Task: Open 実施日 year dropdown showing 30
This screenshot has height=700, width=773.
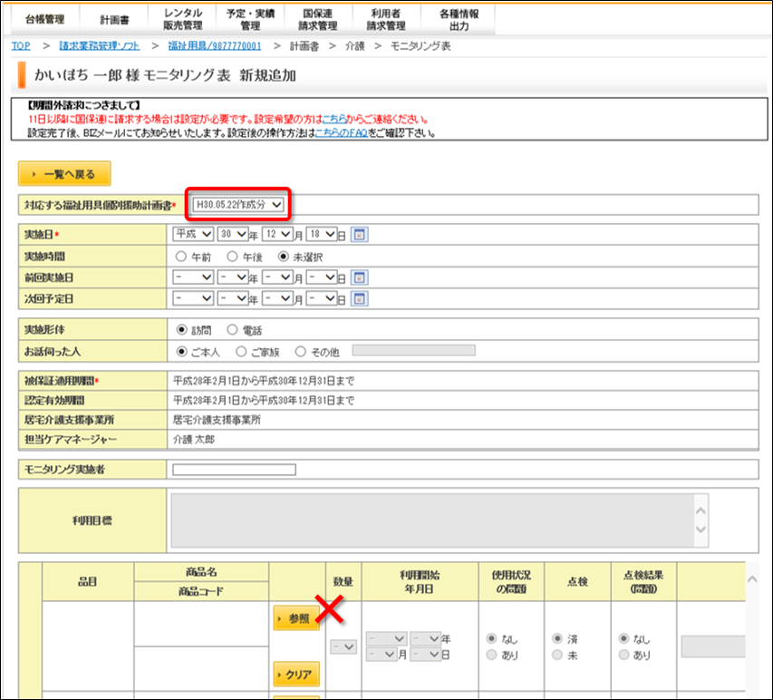Action: point(233,234)
